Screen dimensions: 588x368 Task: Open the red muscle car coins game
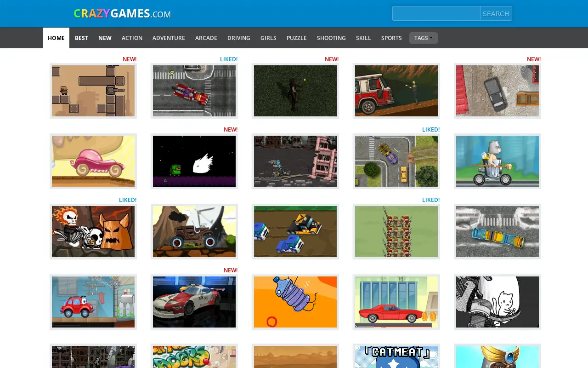point(396,302)
